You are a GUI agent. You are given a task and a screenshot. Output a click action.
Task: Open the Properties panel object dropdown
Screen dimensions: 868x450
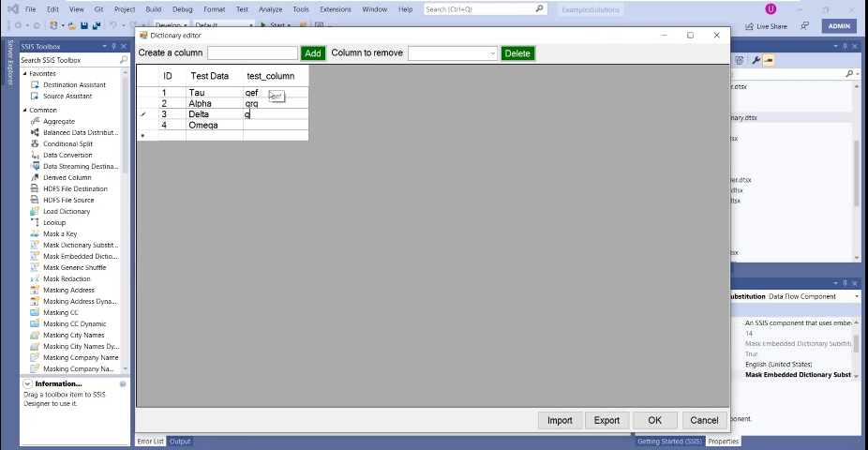click(857, 296)
